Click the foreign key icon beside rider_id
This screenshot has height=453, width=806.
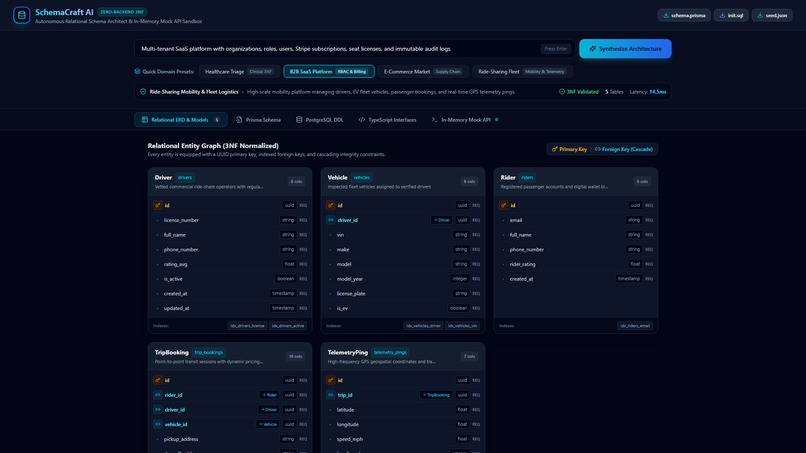(x=158, y=395)
